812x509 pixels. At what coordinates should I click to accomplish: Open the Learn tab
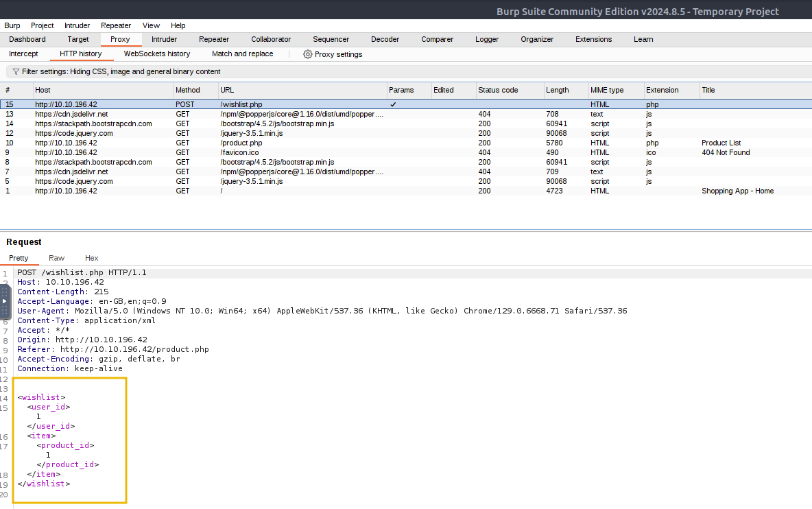[x=643, y=39]
